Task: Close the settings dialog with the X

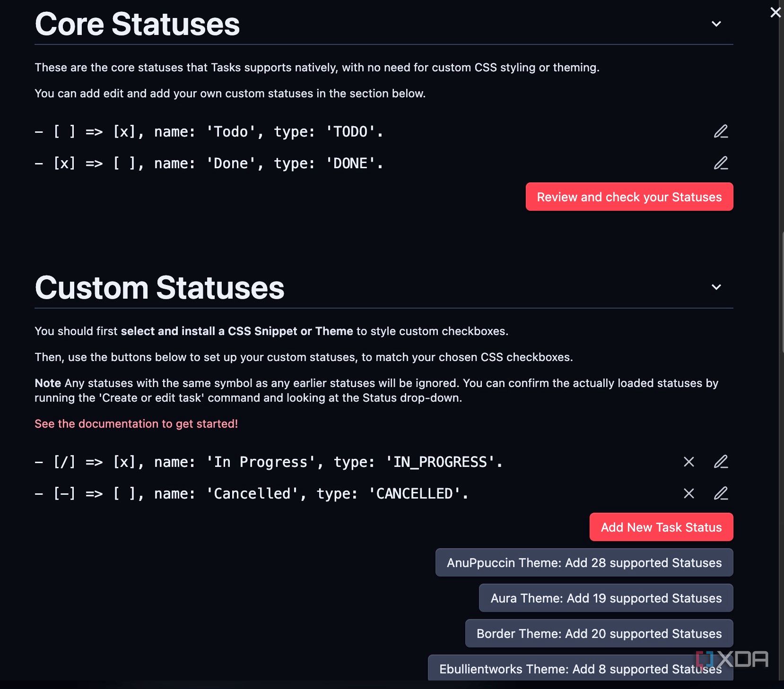Action: click(775, 12)
